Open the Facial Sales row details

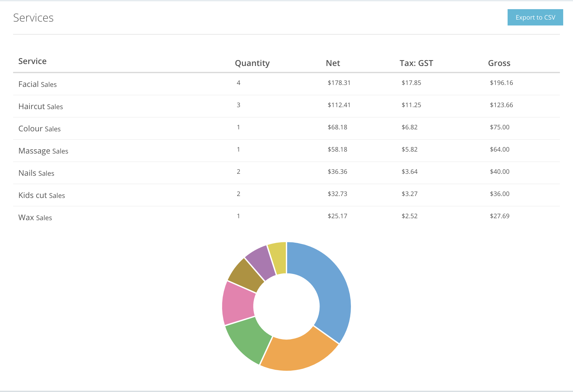click(x=38, y=84)
